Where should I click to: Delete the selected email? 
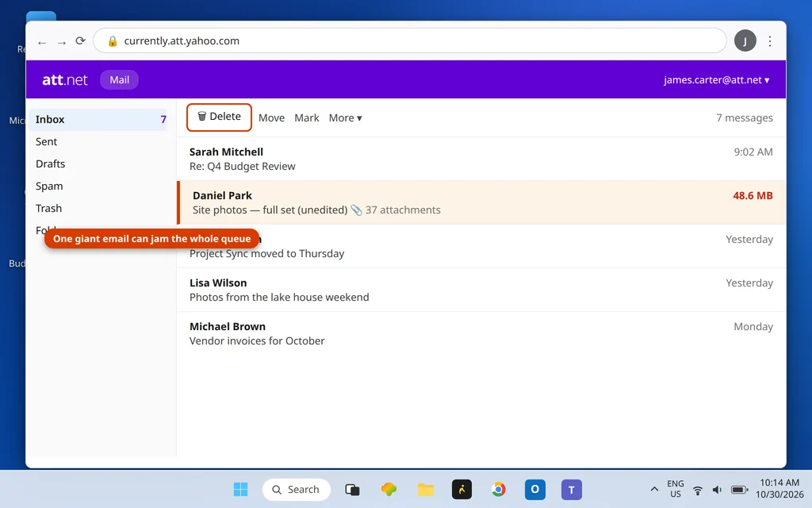click(219, 117)
